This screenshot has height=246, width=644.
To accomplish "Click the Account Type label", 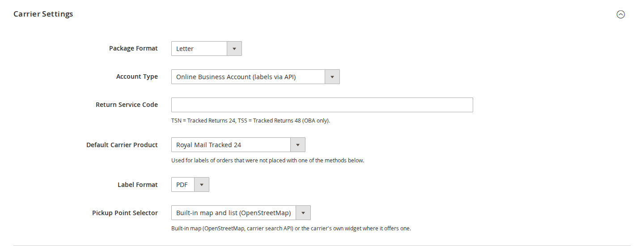I will 137,76.
